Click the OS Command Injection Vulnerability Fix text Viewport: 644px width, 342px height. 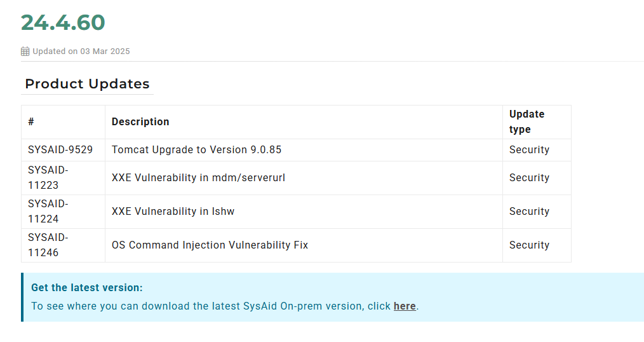pyautogui.click(x=210, y=245)
